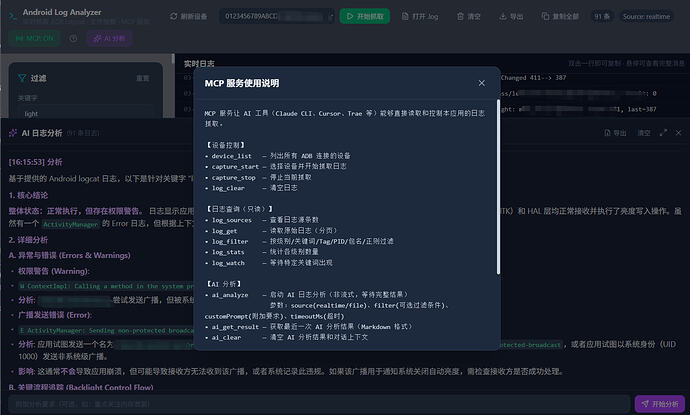The image size is (690, 415).
Task: Clear AI analysis via panel 清空
Action: click(x=644, y=132)
